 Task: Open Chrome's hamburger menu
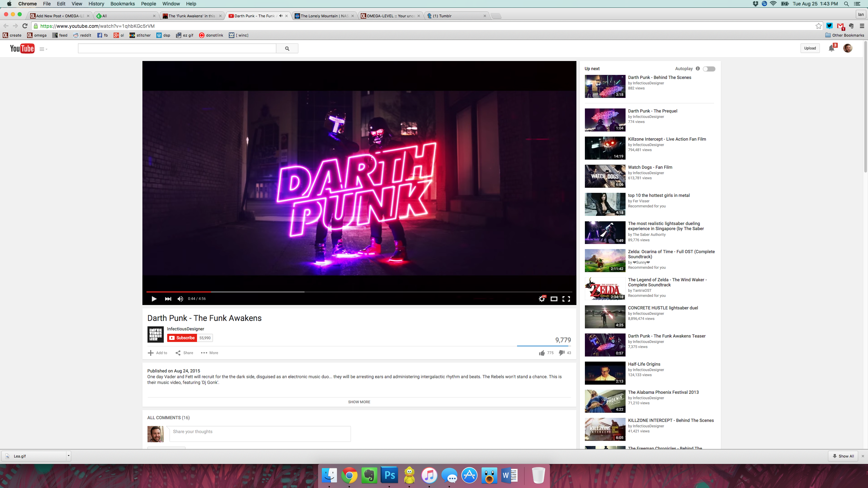tap(862, 26)
